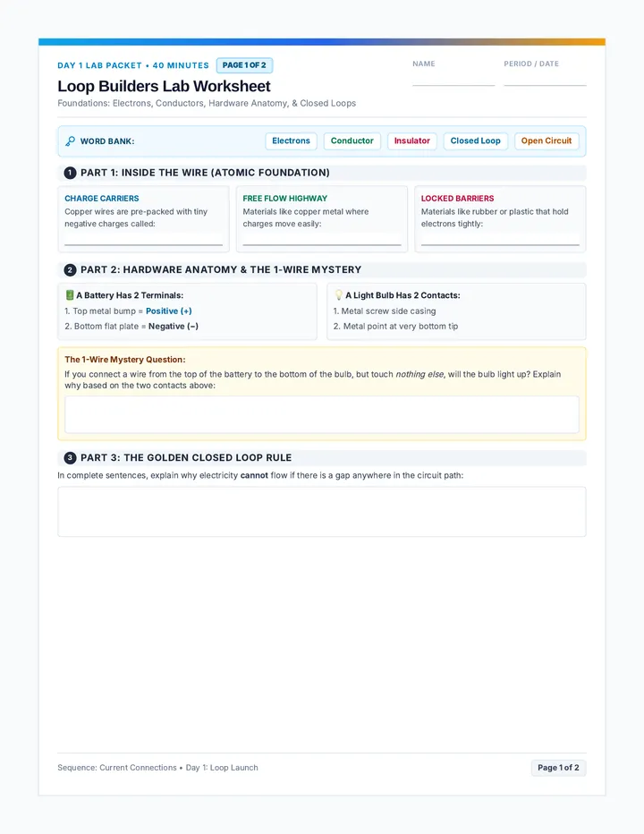Select the Open Circuit word bank chip

click(x=547, y=141)
